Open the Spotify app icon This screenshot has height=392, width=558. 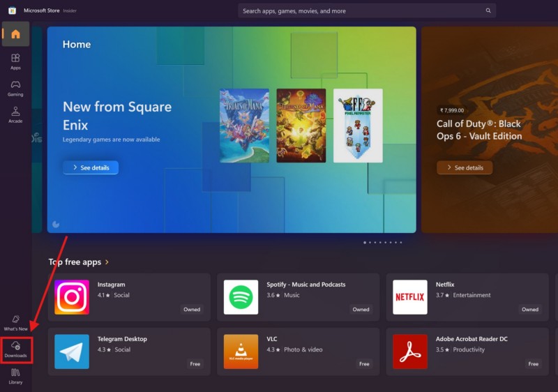241,297
